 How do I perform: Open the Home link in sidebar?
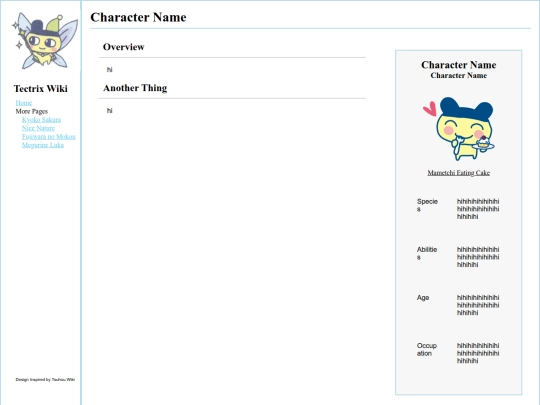click(x=24, y=103)
